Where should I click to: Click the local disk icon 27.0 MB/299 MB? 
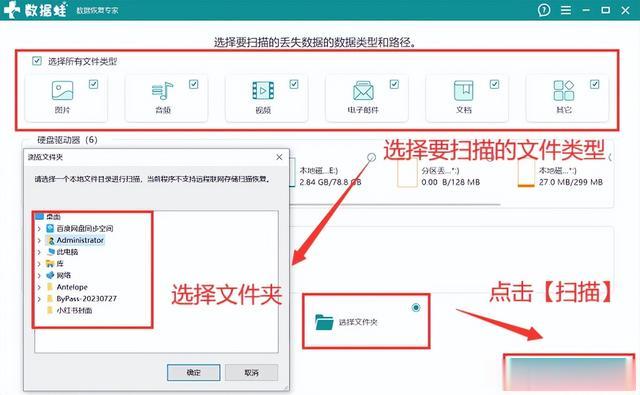[x=526, y=173]
